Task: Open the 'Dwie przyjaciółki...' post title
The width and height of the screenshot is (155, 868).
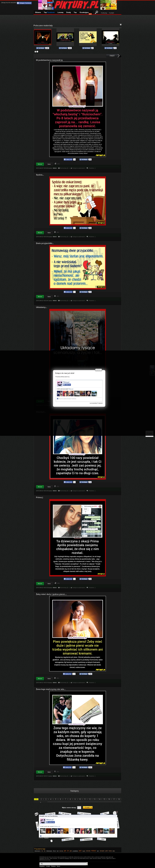Action: point(45,243)
